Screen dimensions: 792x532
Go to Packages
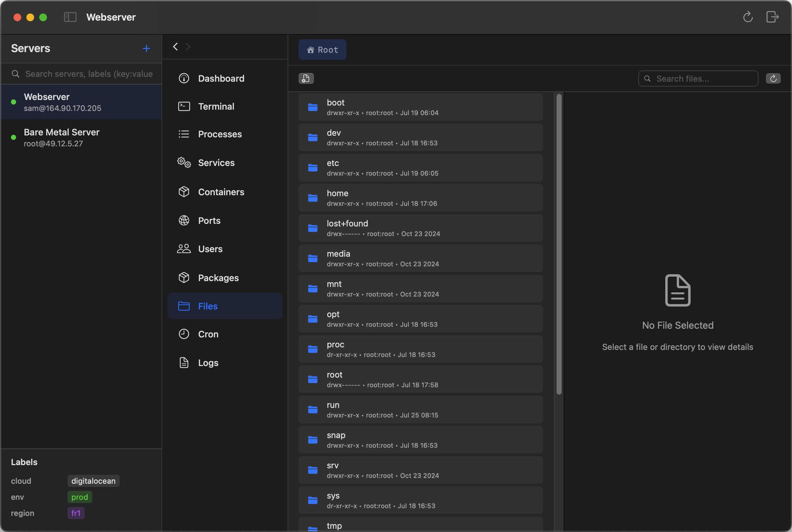(225, 278)
